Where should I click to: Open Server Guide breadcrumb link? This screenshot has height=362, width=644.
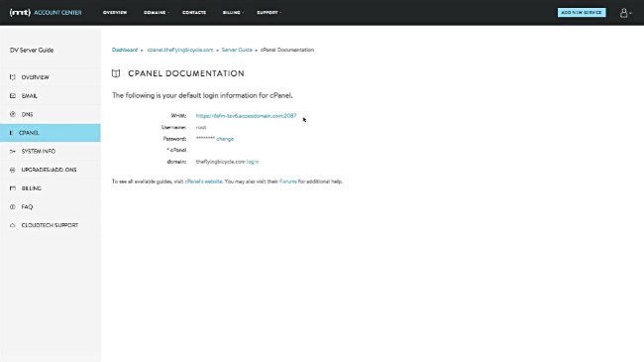pos(237,50)
